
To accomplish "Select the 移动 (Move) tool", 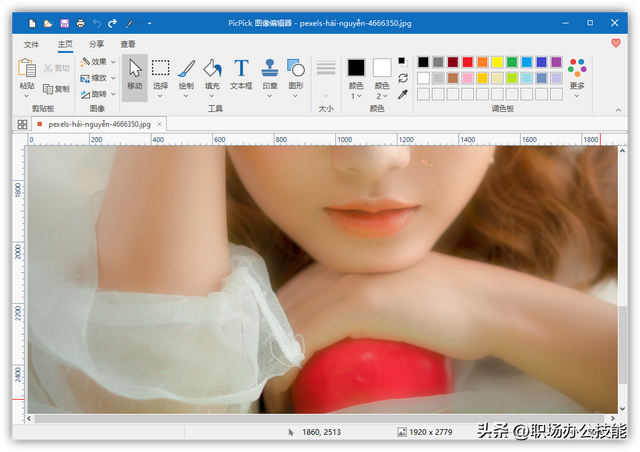I will 134,75.
